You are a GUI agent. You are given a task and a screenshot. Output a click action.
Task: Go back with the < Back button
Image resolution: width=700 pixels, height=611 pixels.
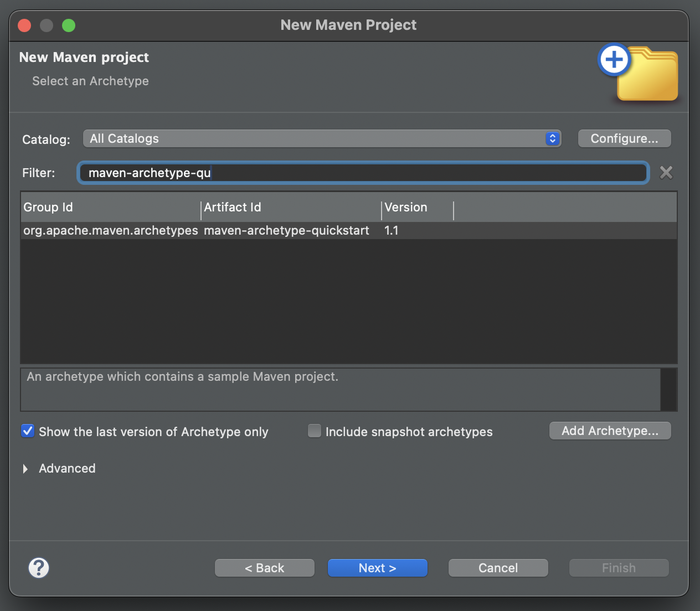pos(265,568)
